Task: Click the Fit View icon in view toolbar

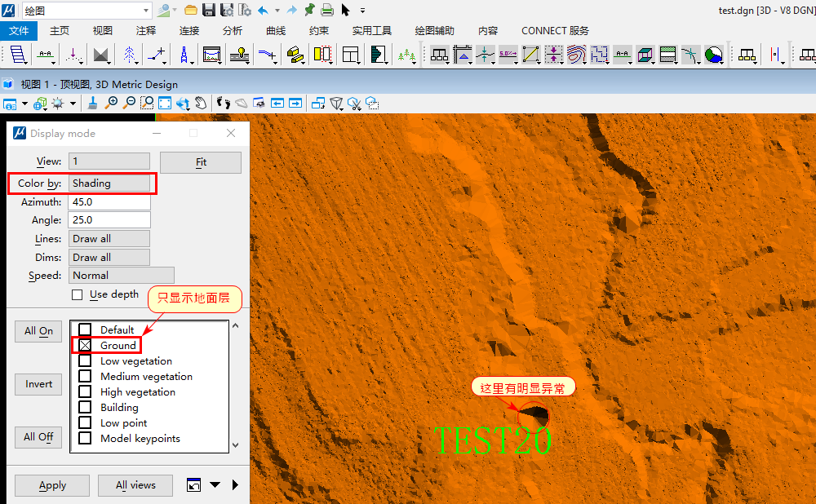Action: click(165, 104)
